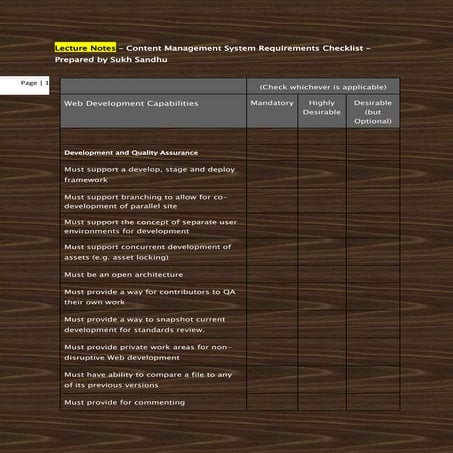This screenshot has height=453, width=453.
Task: Check Mandatory cell for 'Must support branching' row
Action: (x=272, y=201)
